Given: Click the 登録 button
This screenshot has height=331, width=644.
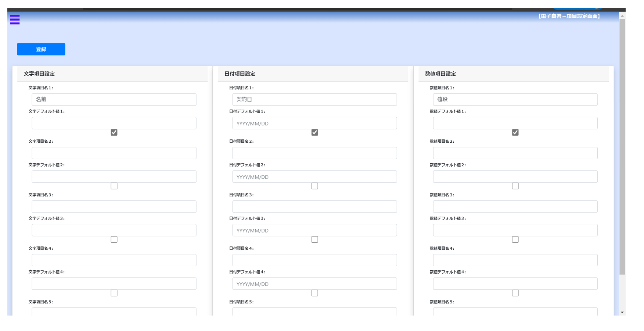Looking at the screenshot, I should (x=41, y=49).
